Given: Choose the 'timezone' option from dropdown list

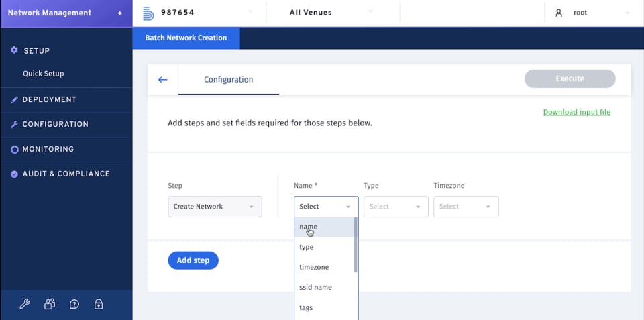Looking at the screenshot, I should [x=324, y=267].
